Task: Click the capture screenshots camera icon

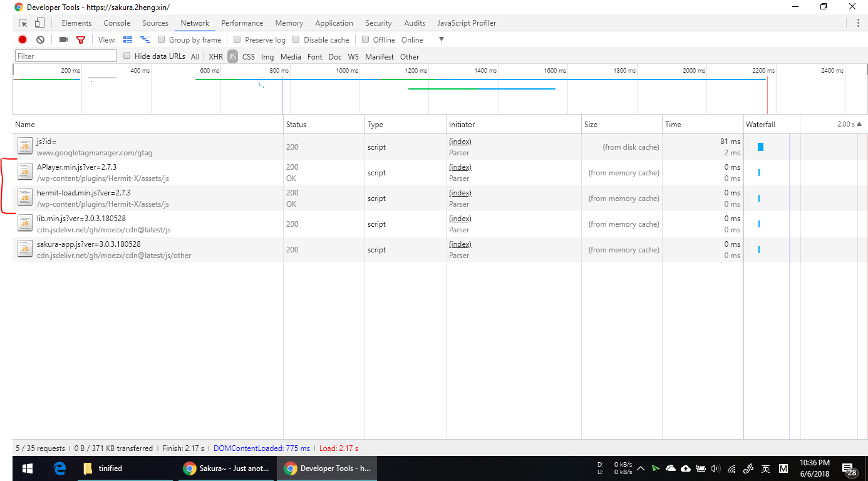Action: (x=63, y=39)
